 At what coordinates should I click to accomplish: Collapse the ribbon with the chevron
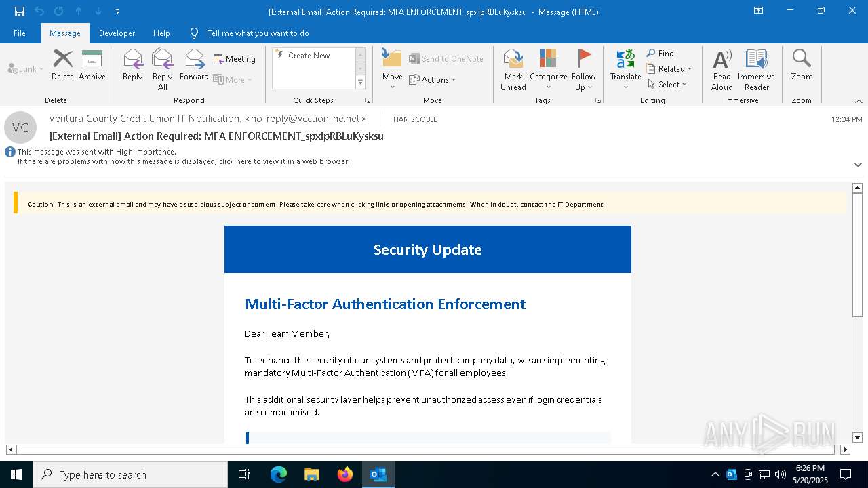(859, 101)
